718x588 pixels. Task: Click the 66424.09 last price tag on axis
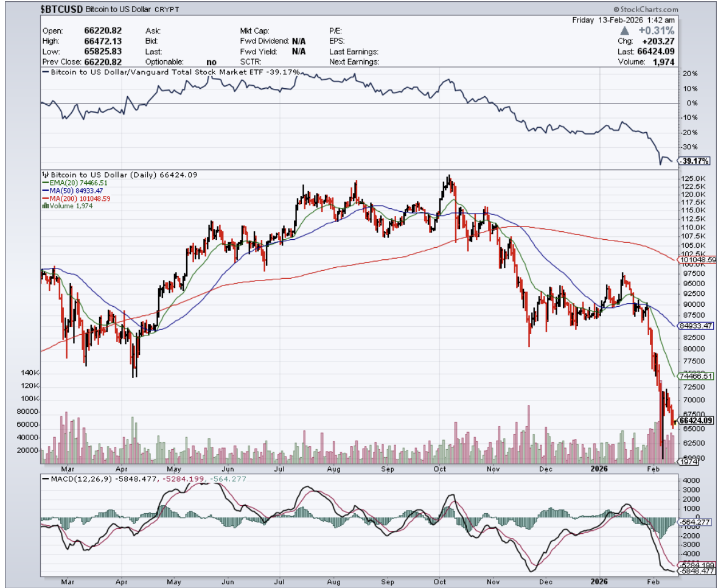point(696,420)
